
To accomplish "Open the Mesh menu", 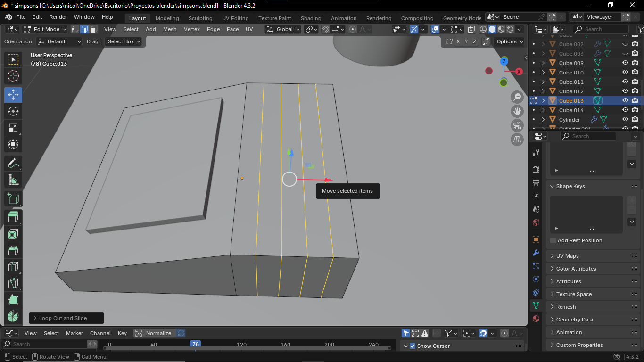I will pyautogui.click(x=170, y=29).
